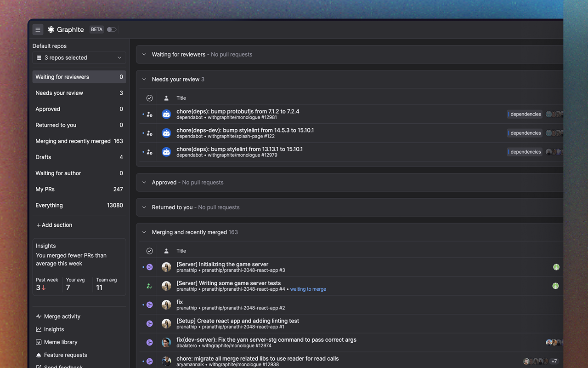
Task: Open the hamburger sidebar menu
Action: click(38, 29)
